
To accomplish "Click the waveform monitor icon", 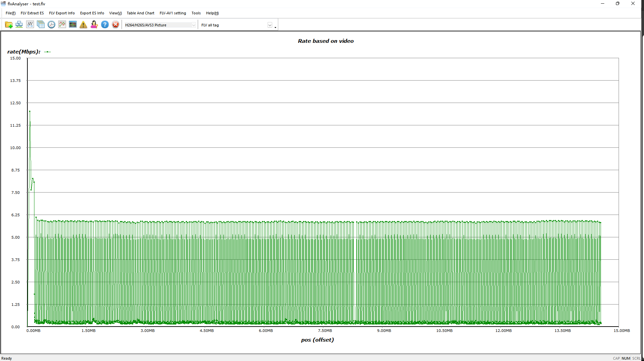I will 73,25.
